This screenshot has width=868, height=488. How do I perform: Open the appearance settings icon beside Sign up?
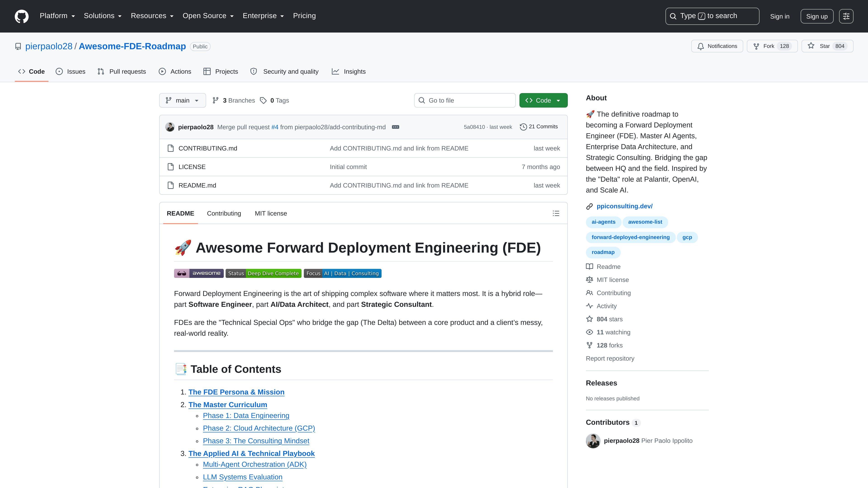coord(846,16)
